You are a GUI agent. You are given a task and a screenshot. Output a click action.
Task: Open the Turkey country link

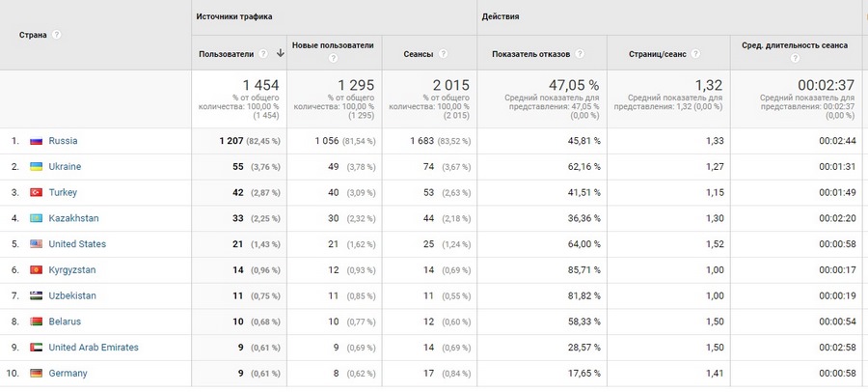click(x=63, y=192)
